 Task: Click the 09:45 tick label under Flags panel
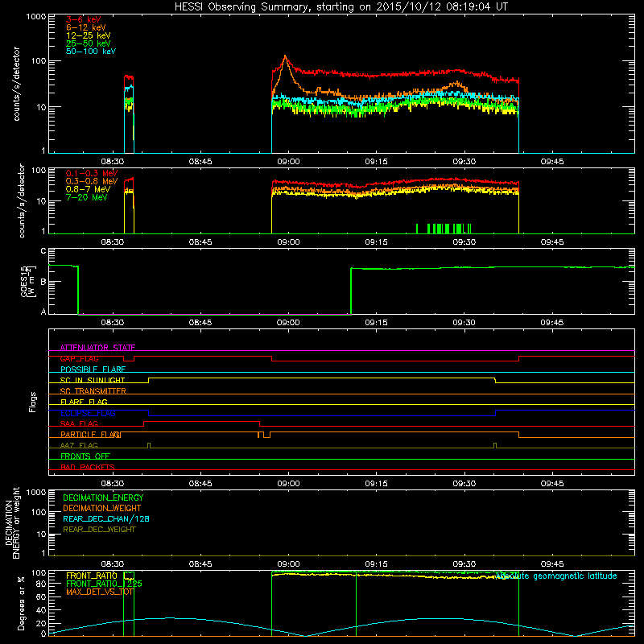[552, 484]
